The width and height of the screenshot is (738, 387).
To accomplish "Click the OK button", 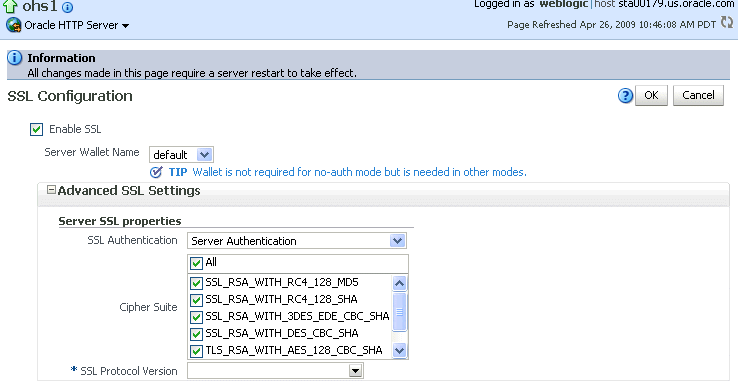I will tap(651, 96).
